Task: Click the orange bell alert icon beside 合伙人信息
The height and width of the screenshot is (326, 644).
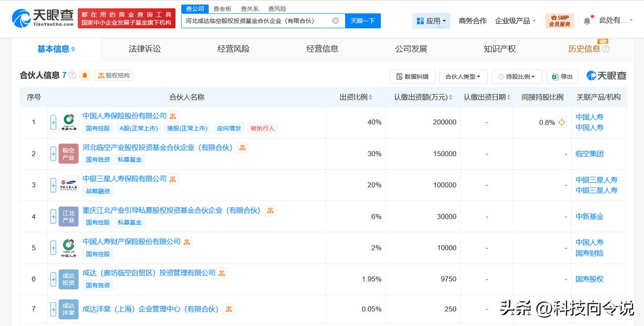Action: pos(85,76)
